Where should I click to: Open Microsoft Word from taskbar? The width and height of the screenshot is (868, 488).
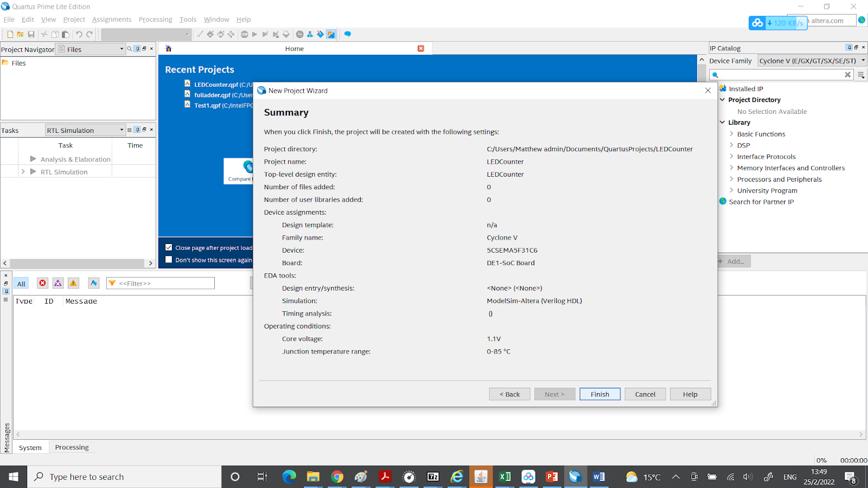point(598,477)
